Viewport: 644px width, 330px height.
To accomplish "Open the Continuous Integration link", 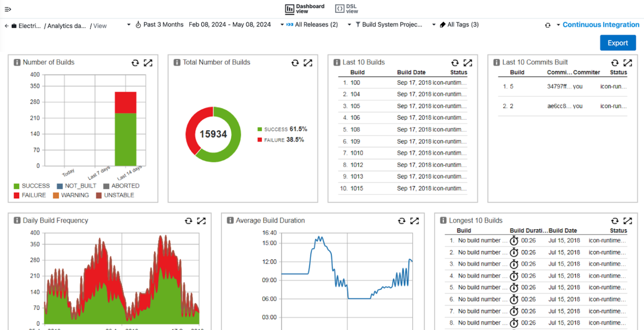I will (601, 24).
